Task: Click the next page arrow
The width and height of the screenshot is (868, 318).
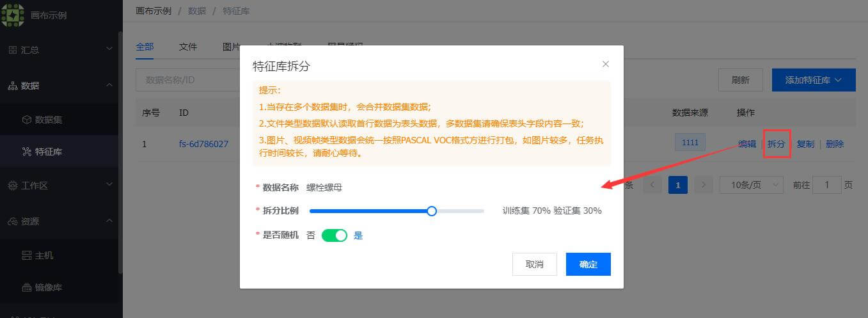Action: coord(704,185)
